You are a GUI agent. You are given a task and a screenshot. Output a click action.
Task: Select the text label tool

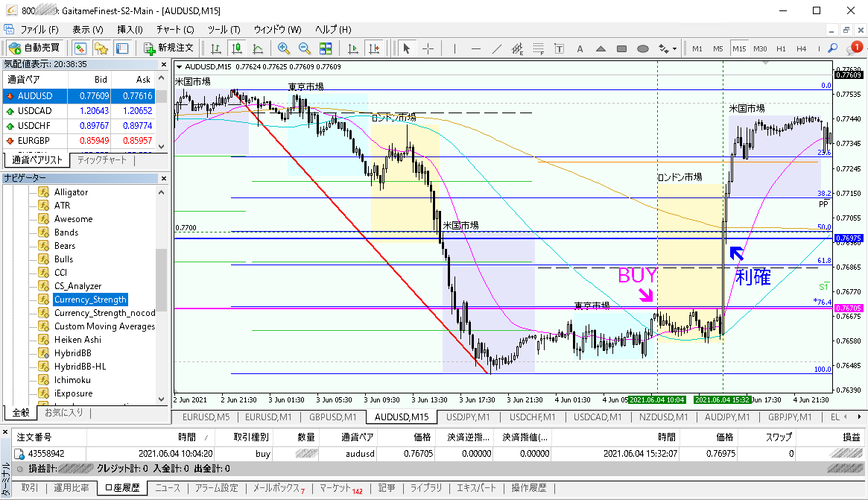point(559,48)
